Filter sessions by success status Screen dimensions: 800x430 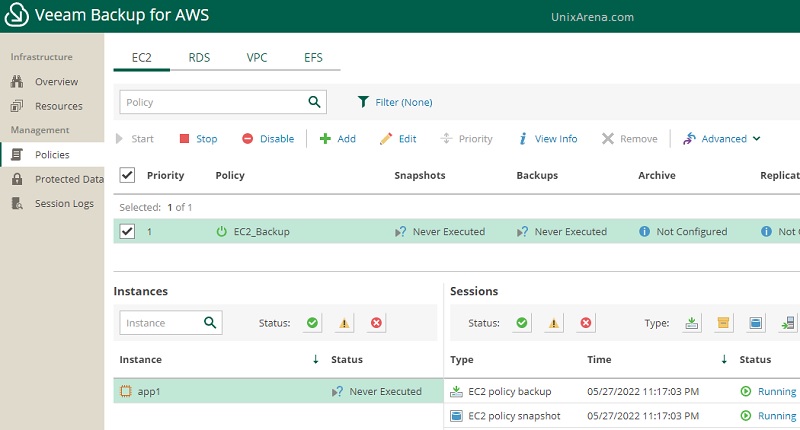coord(521,323)
